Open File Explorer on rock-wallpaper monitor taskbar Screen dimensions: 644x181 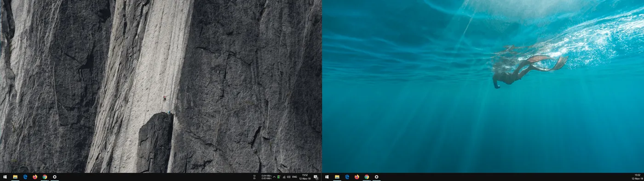click(x=15, y=177)
